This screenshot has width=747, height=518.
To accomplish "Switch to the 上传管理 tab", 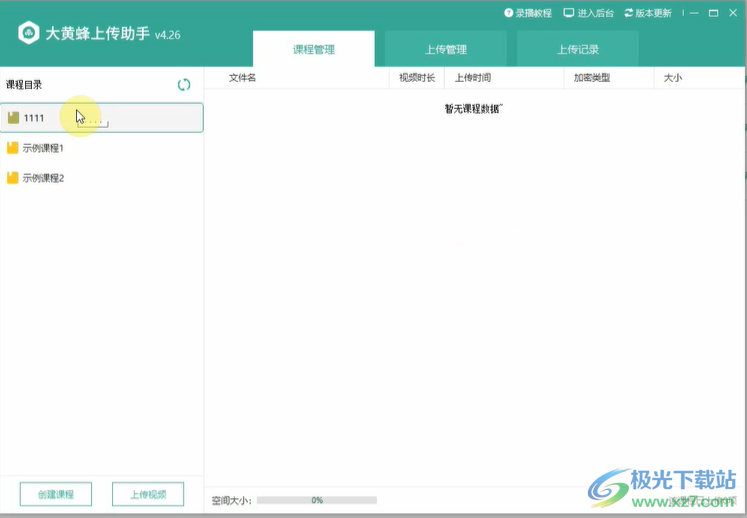I will pos(446,49).
